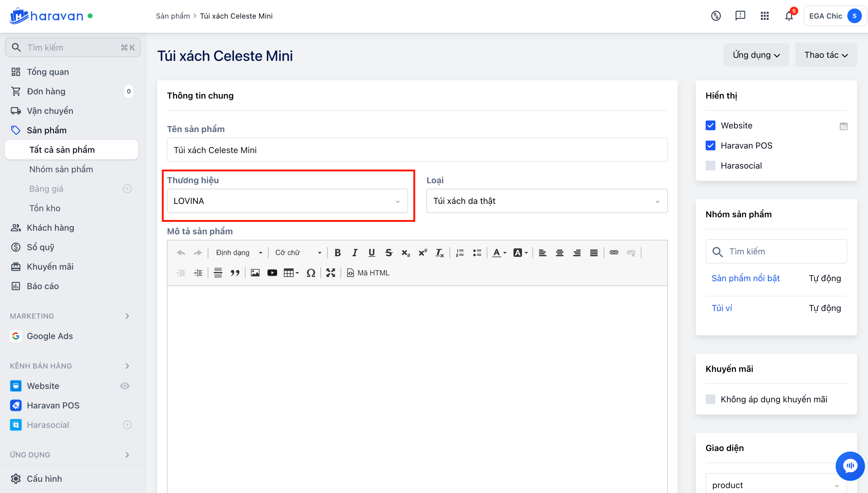Enable the Harasocial checkbox

pos(711,166)
